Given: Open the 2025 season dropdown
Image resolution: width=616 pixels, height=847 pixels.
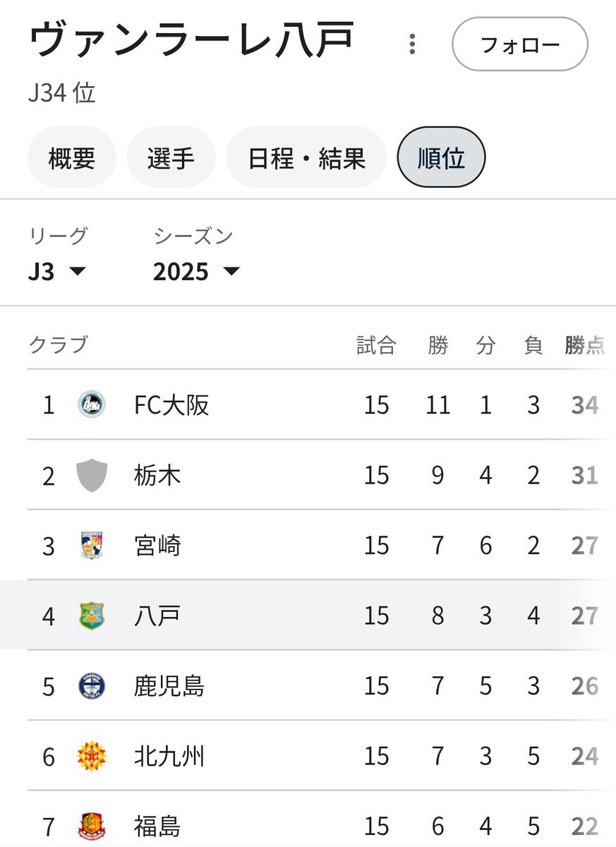Looking at the screenshot, I should pyautogui.click(x=196, y=271).
